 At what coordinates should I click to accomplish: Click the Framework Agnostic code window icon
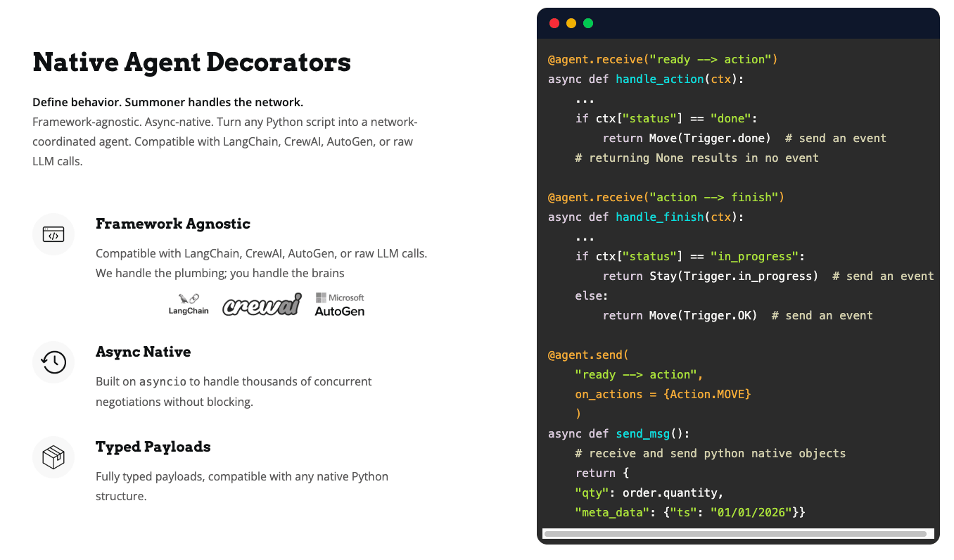pos(53,234)
